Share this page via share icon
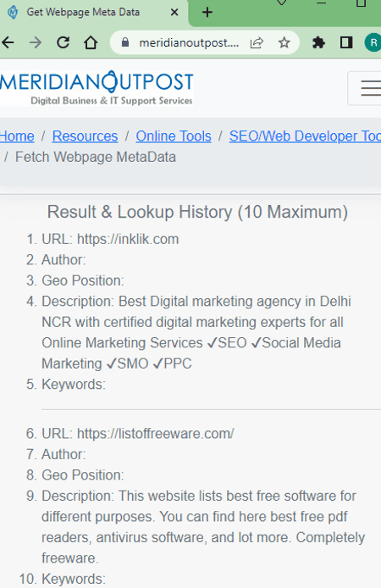 (257, 42)
